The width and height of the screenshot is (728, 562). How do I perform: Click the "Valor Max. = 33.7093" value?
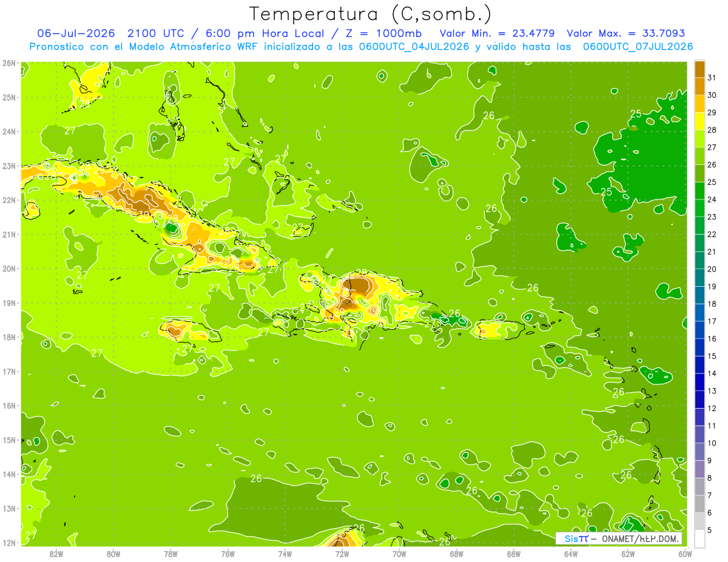(x=626, y=33)
